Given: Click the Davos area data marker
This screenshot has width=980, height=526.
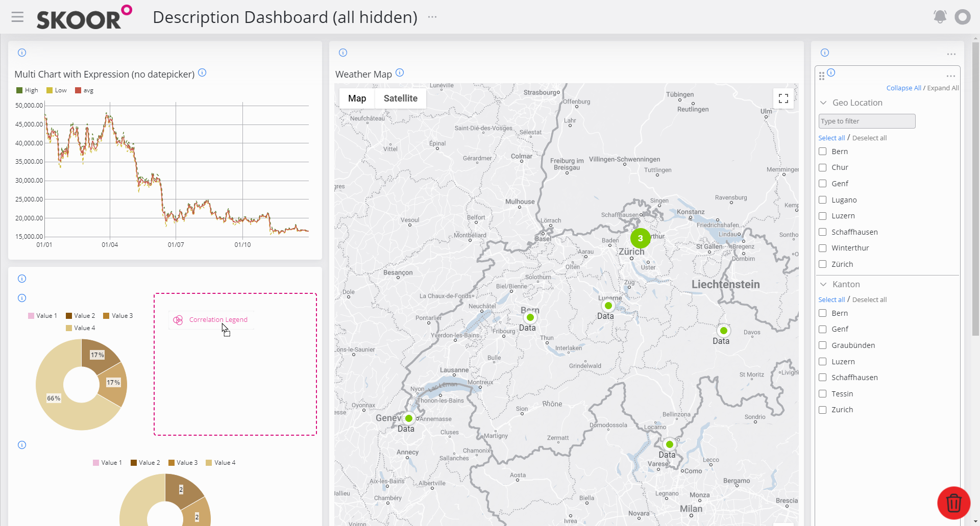Looking at the screenshot, I should [x=723, y=331].
